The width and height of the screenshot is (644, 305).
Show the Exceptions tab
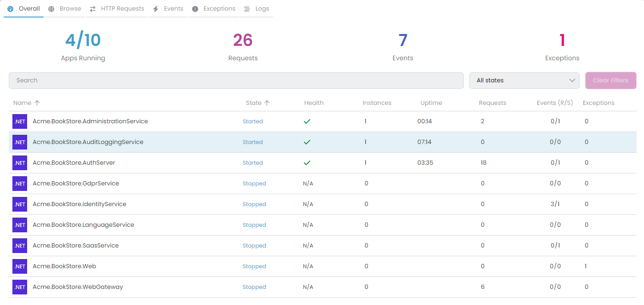point(214,9)
